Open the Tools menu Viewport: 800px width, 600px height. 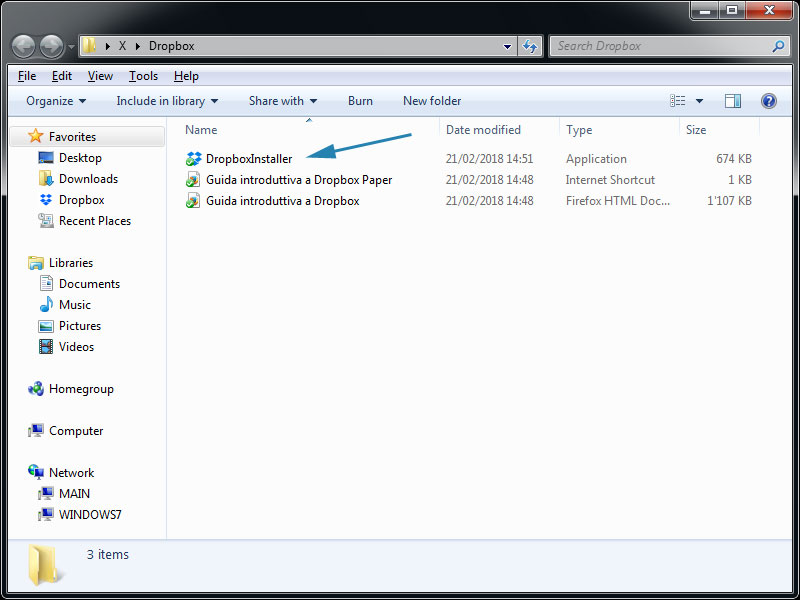click(143, 76)
